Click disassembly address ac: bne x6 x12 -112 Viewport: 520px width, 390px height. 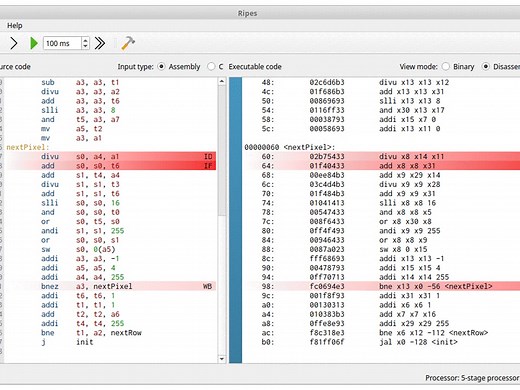382,333
